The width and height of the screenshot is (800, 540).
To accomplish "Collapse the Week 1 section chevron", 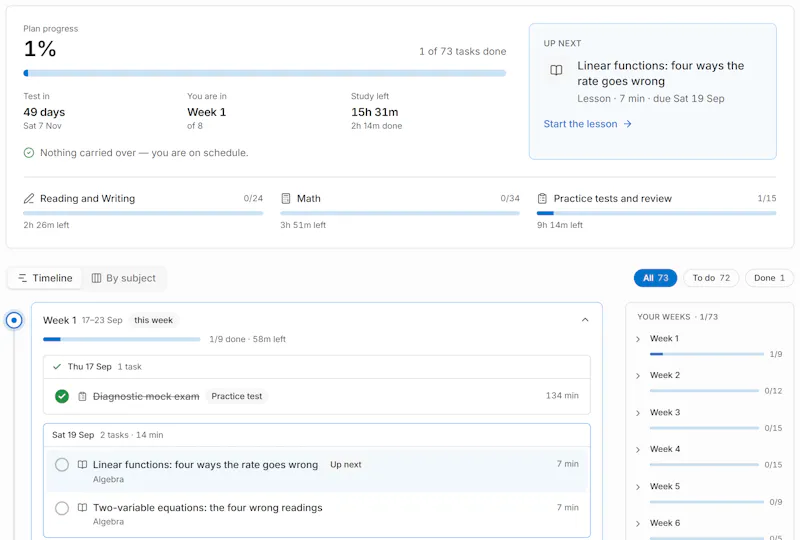I will (585, 320).
